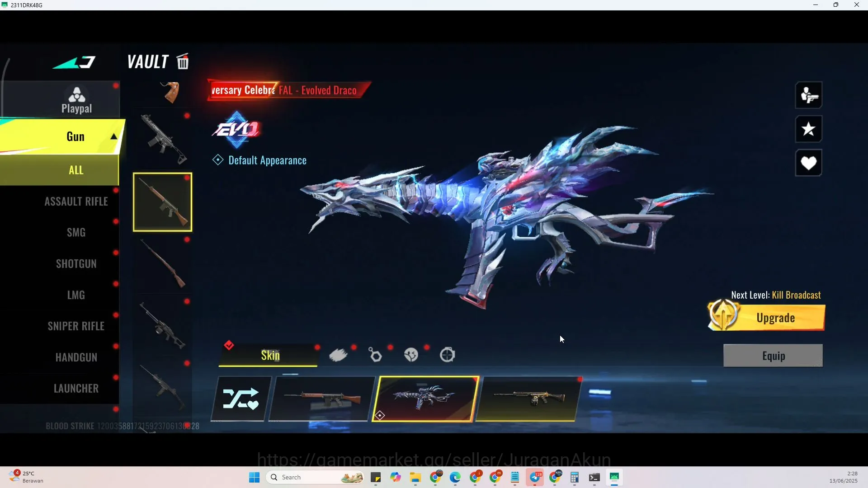This screenshot has height=488, width=868.
Task: Open Microsoft Edge from the taskbar
Action: [x=455, y=478]
